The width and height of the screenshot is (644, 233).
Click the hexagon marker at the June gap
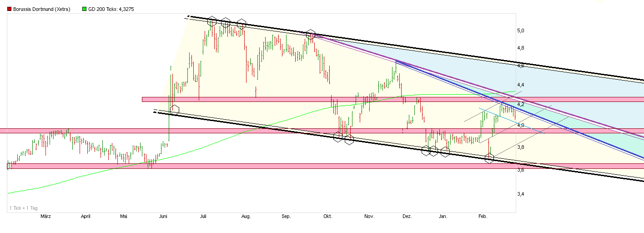click(174, 109)
